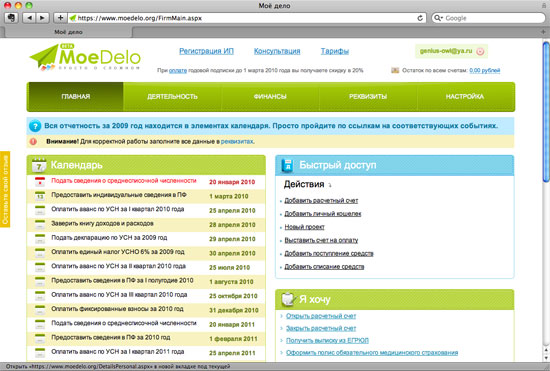Open the Регистрация ИП link
Image resolution: width=550 pixels, height=371 pixels.
pyautogui.click(x=206, y=51)
